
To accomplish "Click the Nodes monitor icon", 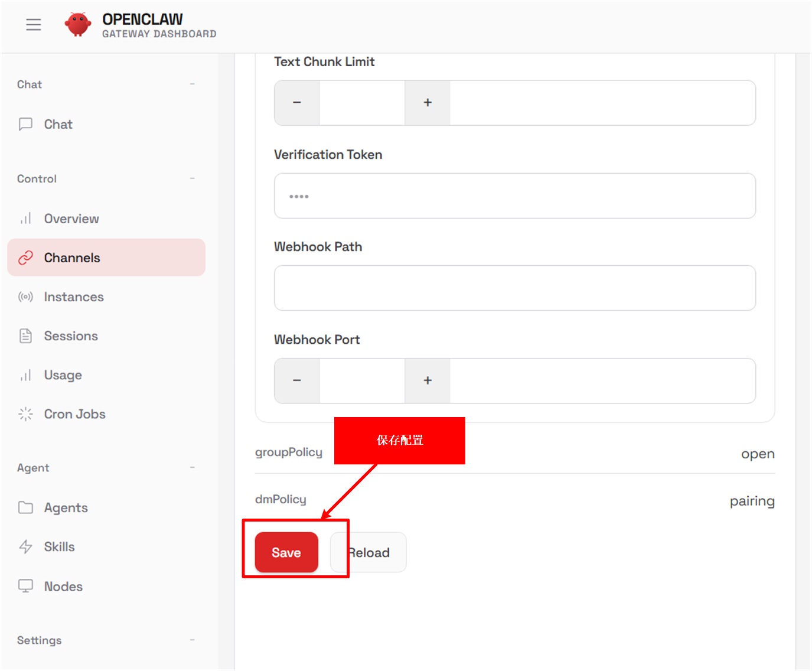I will (x=25, y=586).
